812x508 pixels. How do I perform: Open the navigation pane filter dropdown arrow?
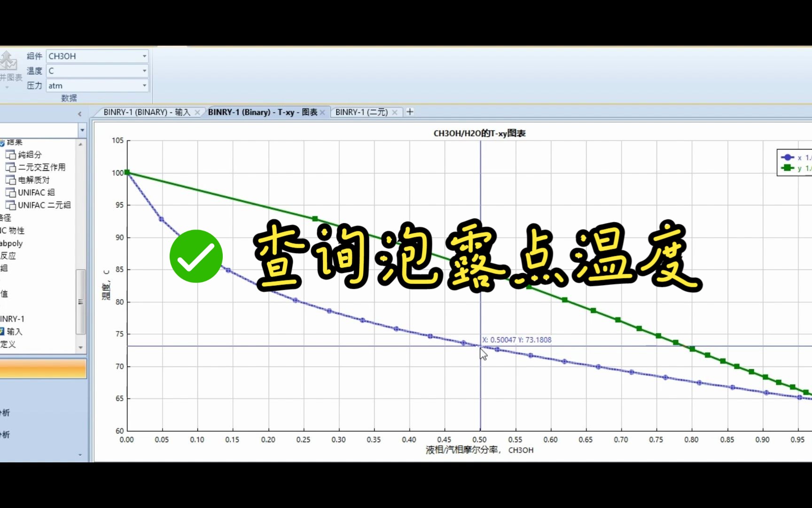pyautogui.click(x=82, y=130)
